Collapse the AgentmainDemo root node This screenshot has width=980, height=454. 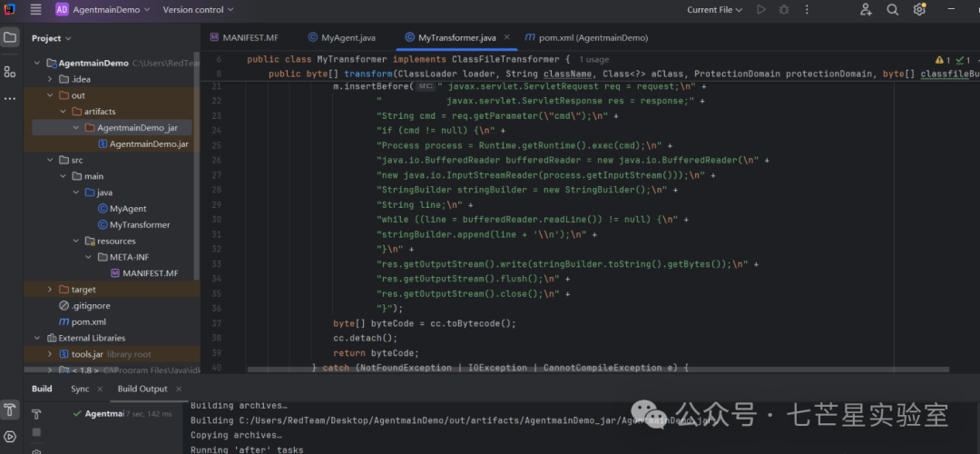pos(37,64)
